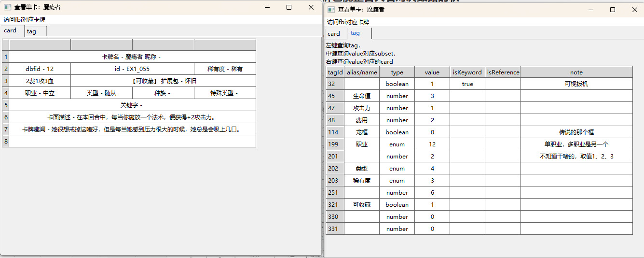Screen dimensions: 644x258
Task: Click the '职业 - 中立' cell
Action: [40, 93]
